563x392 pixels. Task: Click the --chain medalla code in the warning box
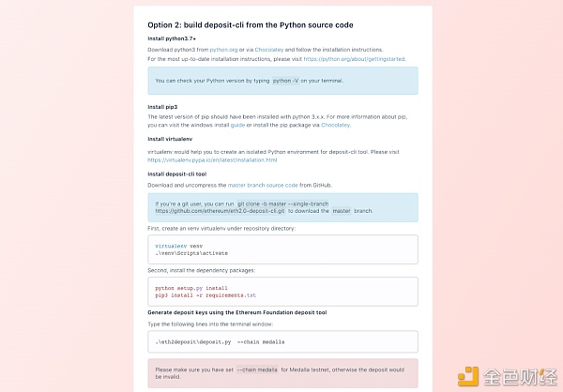click(257, 369)
